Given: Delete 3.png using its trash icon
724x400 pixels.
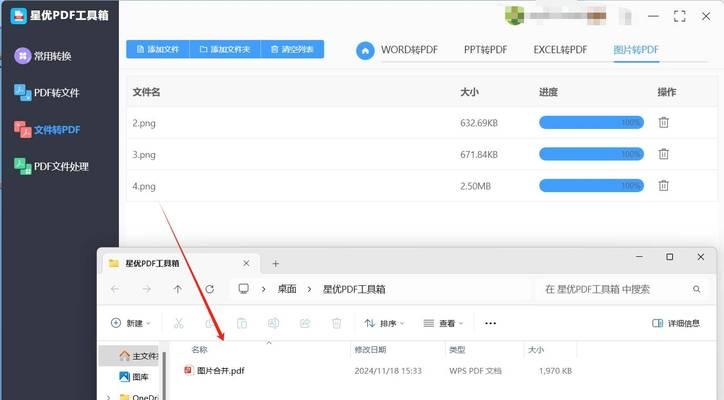Looking at the screenshot, I should (x=664, y=154).
